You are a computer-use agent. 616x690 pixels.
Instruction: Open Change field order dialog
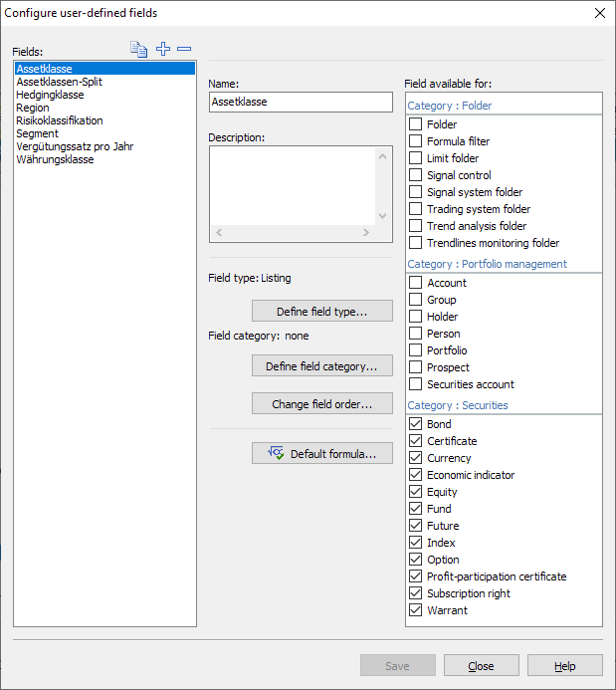coord(321,404)
